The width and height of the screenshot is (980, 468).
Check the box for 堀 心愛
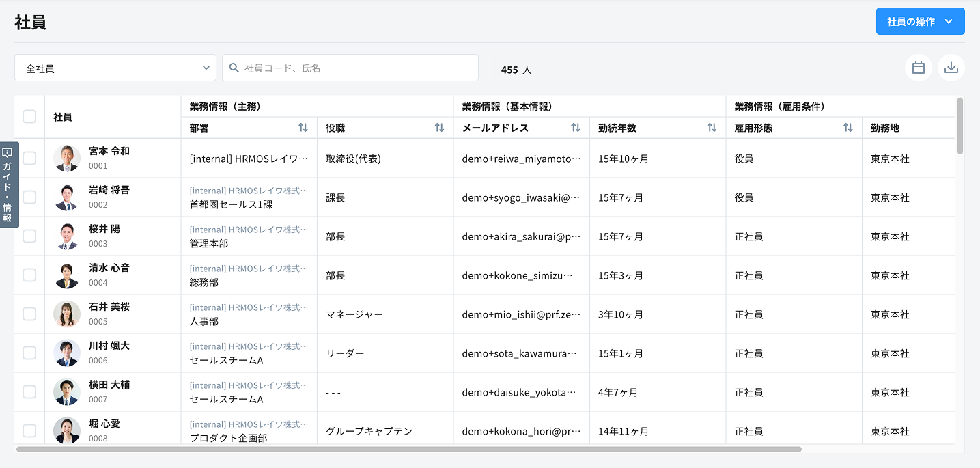click(x=29, y=430)
